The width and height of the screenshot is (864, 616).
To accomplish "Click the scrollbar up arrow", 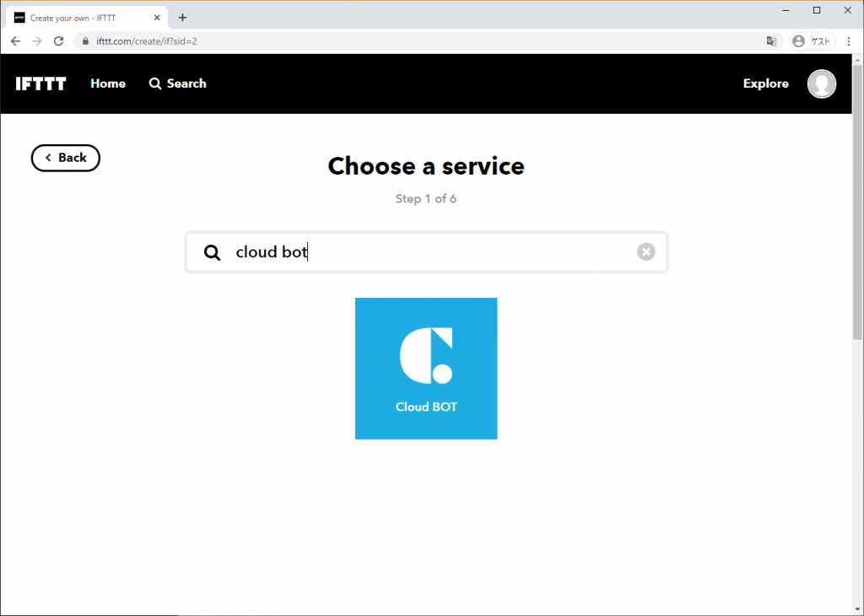I will click(857, 60).
